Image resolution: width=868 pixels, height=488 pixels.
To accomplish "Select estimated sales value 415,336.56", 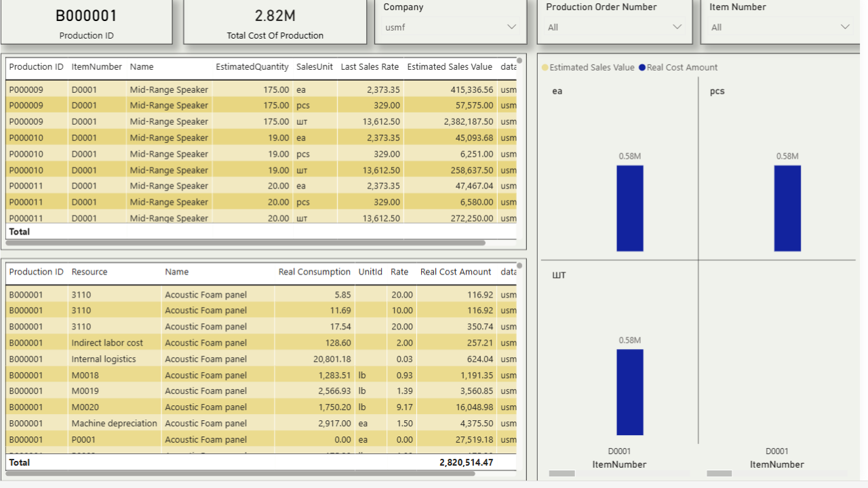I will pyautogui.click(x=471, y=89).
